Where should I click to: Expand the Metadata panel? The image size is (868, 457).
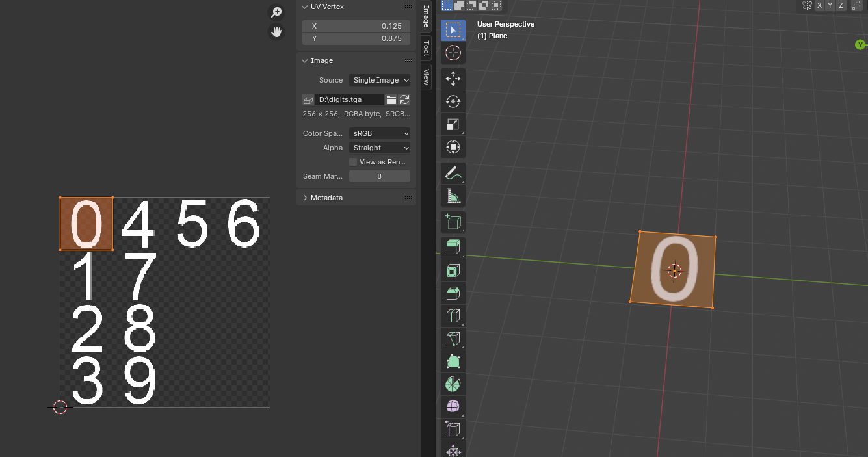[326, 198]
